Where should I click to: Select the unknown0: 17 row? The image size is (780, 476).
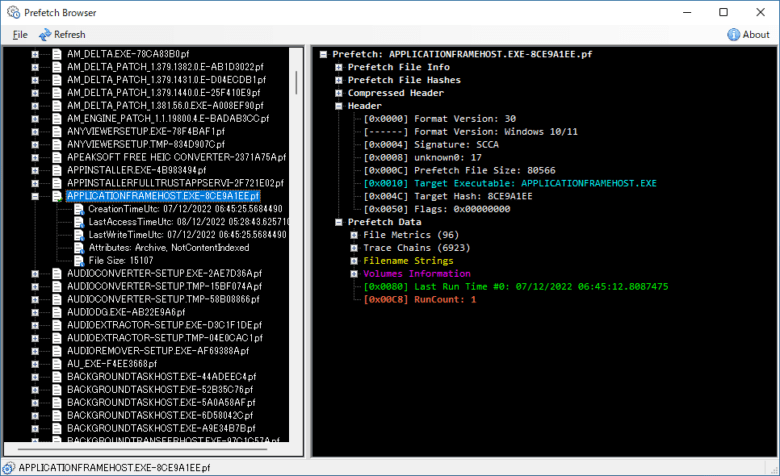[423, 158]
